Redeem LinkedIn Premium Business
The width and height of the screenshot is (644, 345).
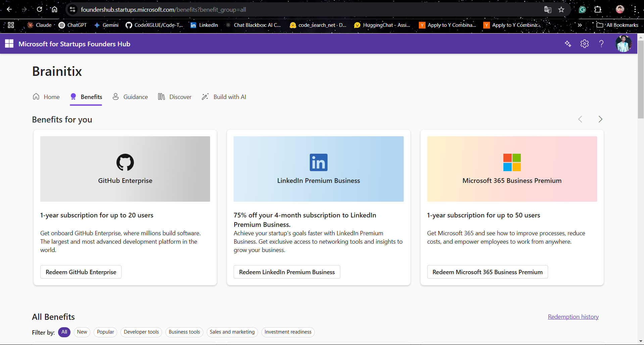287,272
